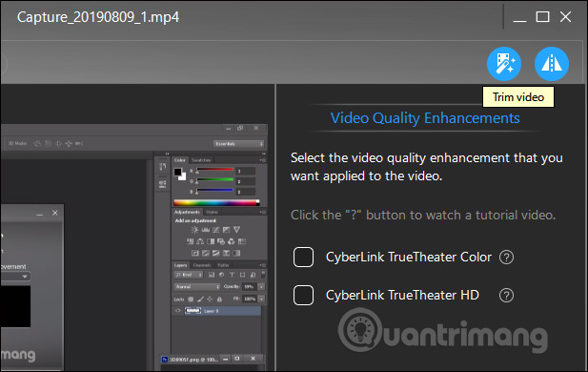Switch to Swatches tab in Photoshop preview

(x=201, y=160)
